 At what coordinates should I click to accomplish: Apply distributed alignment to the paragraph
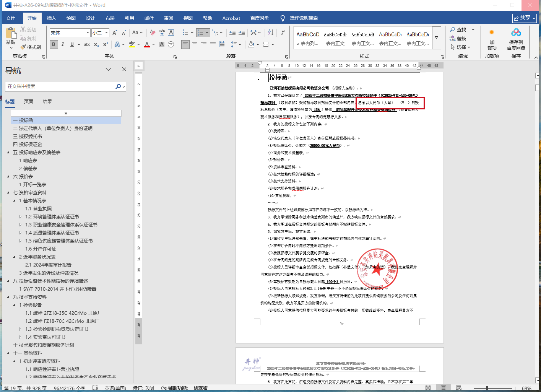[x=222, y=44]
